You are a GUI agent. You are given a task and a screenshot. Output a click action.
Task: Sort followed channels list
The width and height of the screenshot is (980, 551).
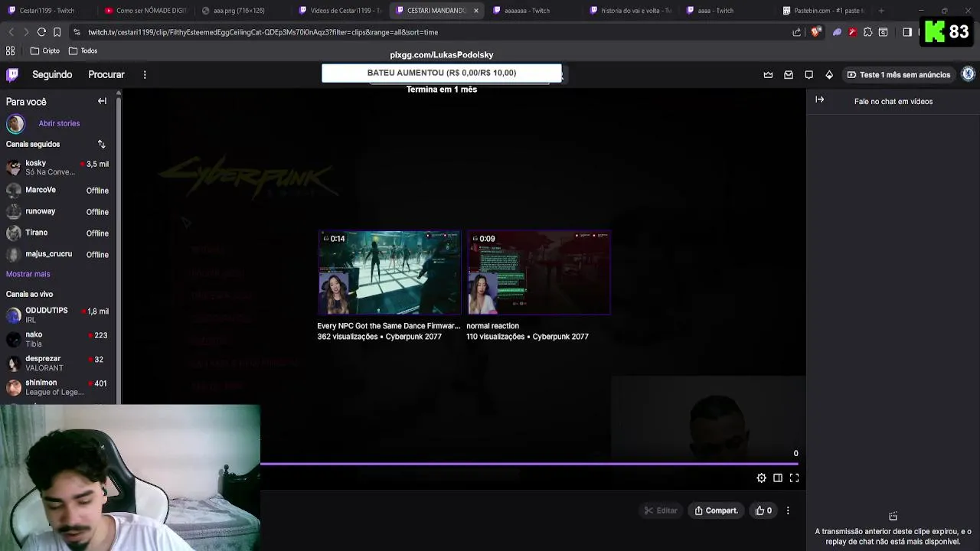click(101, 144)
